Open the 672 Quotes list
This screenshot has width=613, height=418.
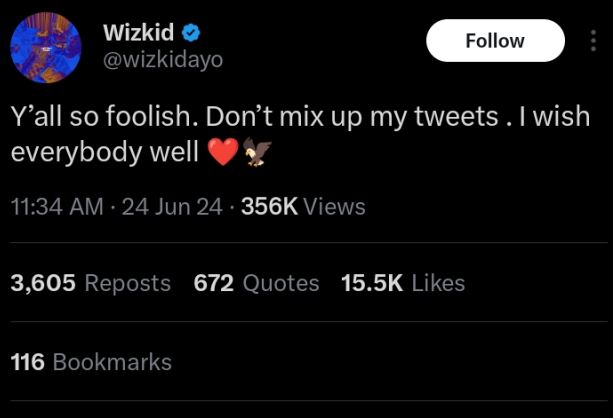click(256, 283)
